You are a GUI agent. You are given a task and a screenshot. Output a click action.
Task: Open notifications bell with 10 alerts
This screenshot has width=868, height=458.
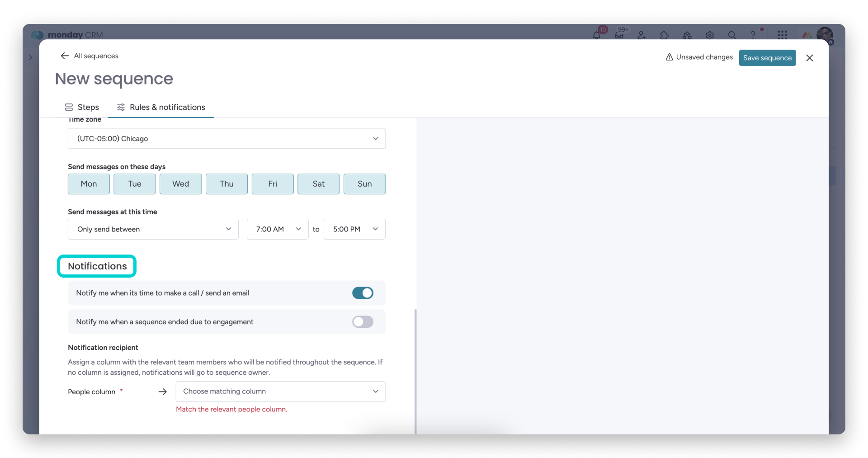pyautogui.click(x=597, y=35)
